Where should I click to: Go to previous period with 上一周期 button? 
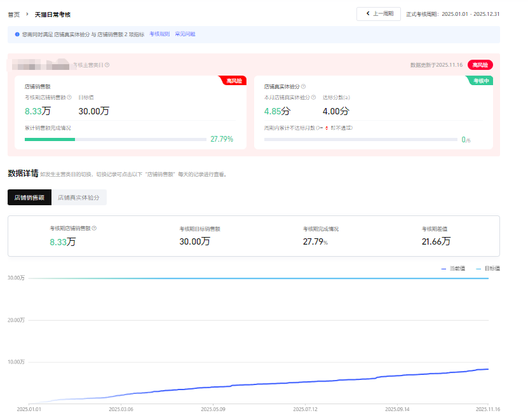379,14
